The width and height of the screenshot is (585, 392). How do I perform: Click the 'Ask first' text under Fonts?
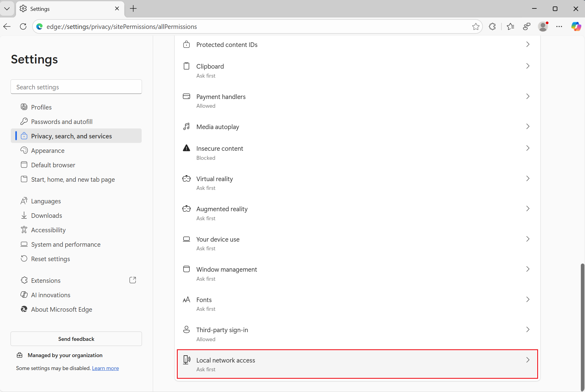[206, 309]
